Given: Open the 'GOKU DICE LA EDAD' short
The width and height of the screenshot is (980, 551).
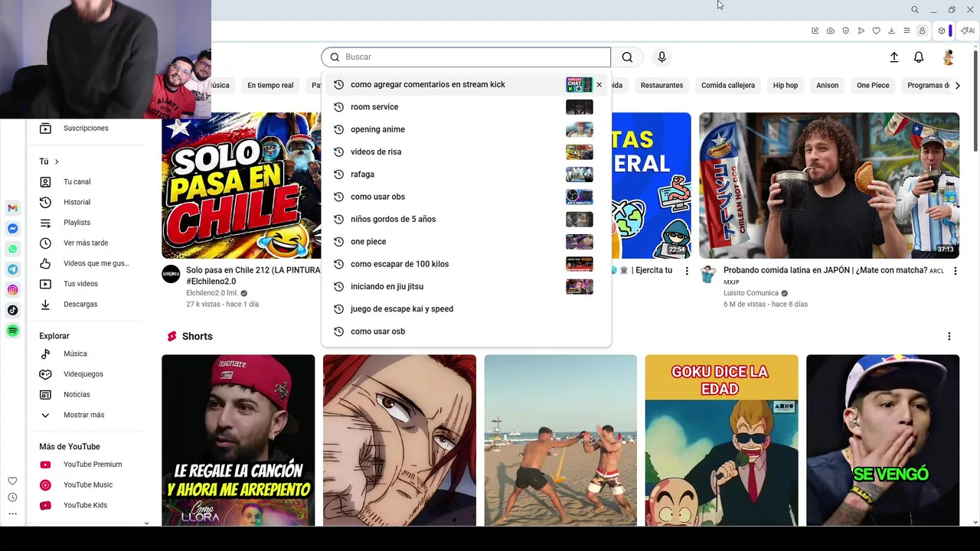Looking at the screenshot, I should coord(721,440).
